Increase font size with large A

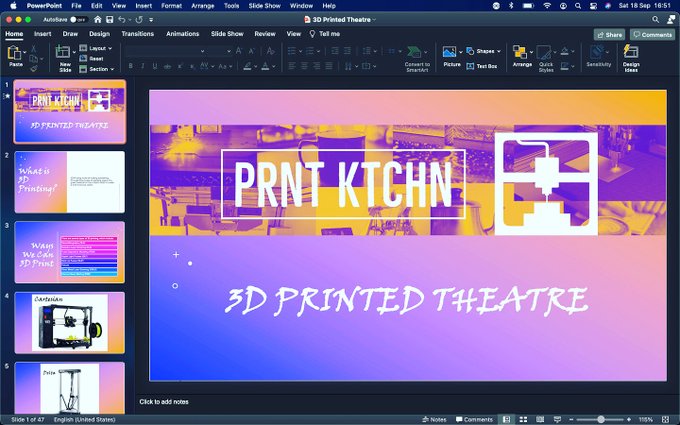(239, 51)
